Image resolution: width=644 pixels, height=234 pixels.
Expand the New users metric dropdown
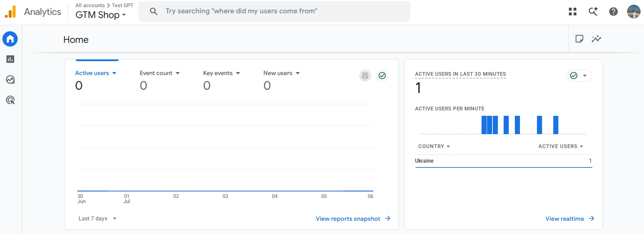282,73
